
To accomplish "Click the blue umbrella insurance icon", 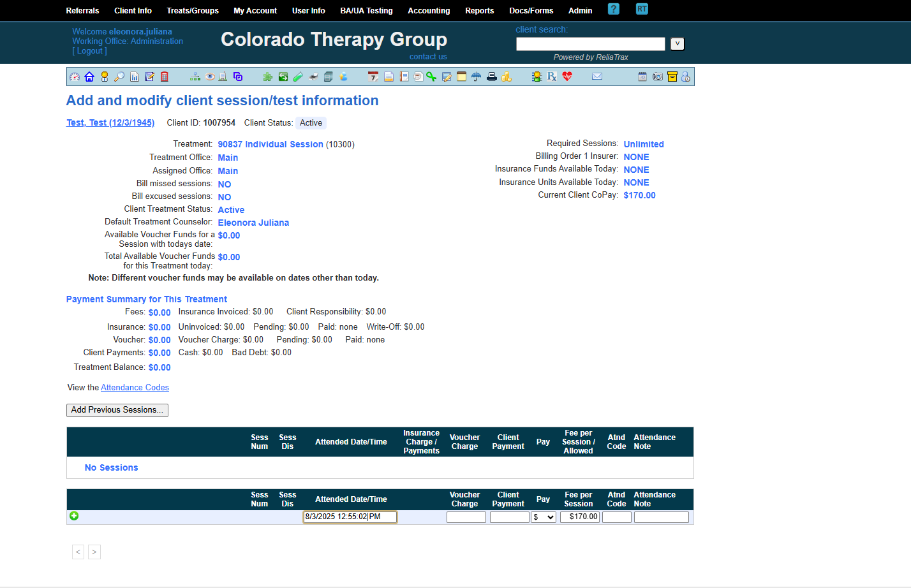I will pos(477,77).
